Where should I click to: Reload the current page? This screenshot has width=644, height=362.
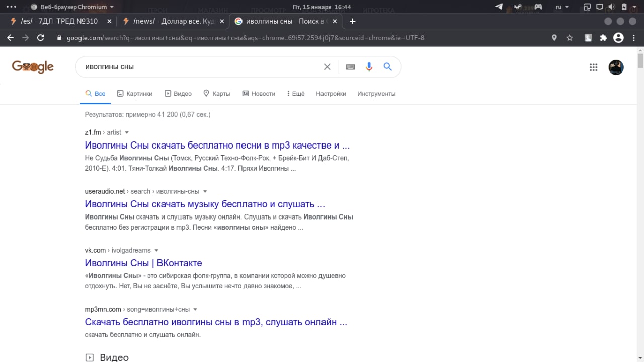click(41, 38)
